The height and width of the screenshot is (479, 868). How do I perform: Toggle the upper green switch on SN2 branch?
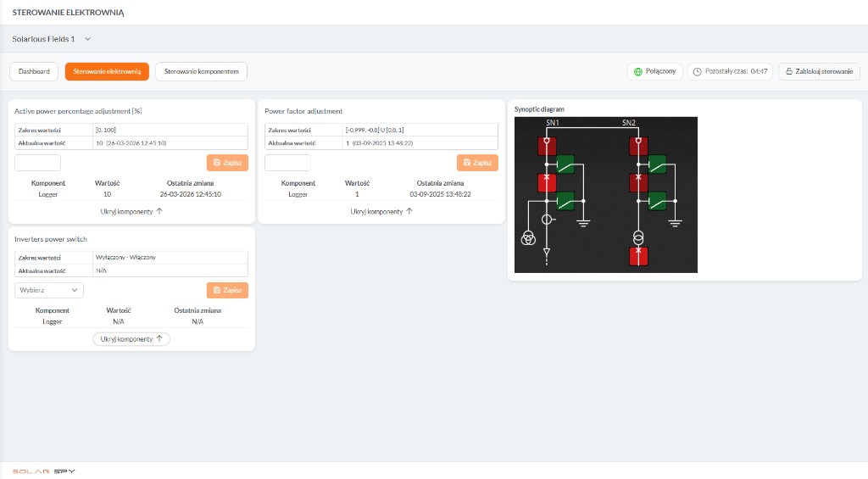tap(656, 164)
